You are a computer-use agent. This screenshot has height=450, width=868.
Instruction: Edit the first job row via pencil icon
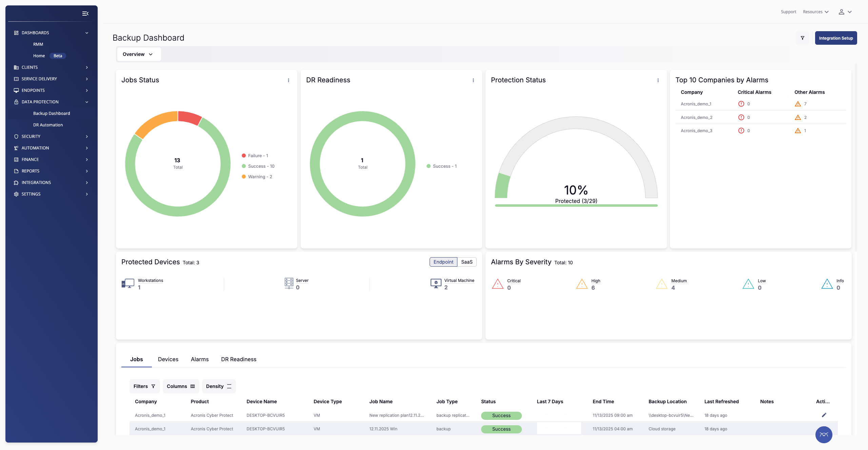tap(824, 415)
